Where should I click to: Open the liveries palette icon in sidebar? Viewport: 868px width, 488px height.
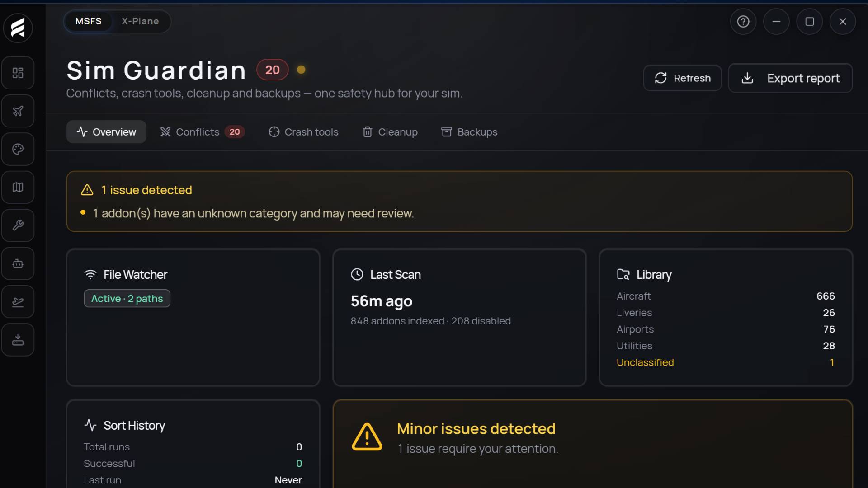(x=18, y=149)
